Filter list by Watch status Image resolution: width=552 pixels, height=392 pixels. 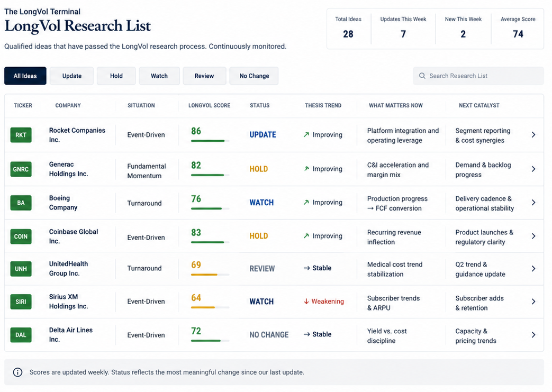point(159,76)
